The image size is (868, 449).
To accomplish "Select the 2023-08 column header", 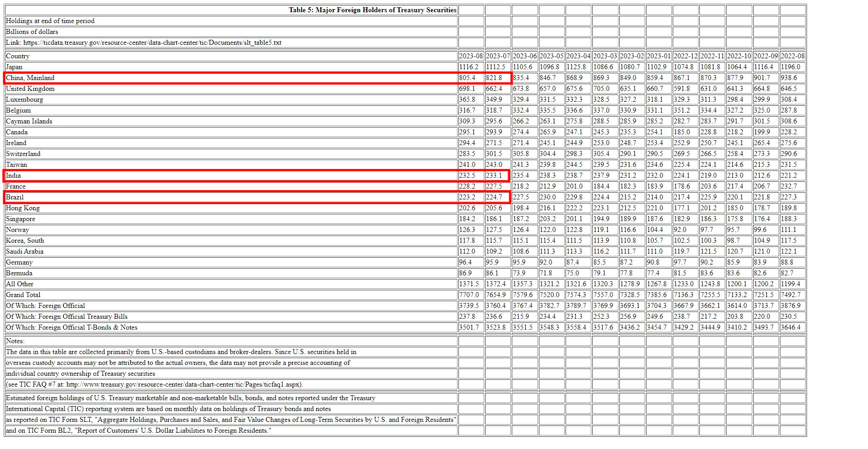I will tap(471, 56).
